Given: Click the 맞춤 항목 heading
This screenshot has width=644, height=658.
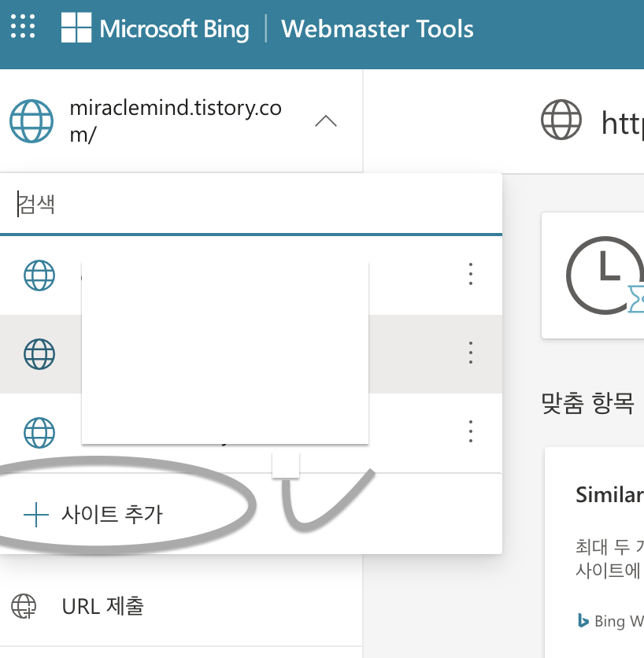Looking at the screenshot, I should pyautogui.click(x=587, y=403).
